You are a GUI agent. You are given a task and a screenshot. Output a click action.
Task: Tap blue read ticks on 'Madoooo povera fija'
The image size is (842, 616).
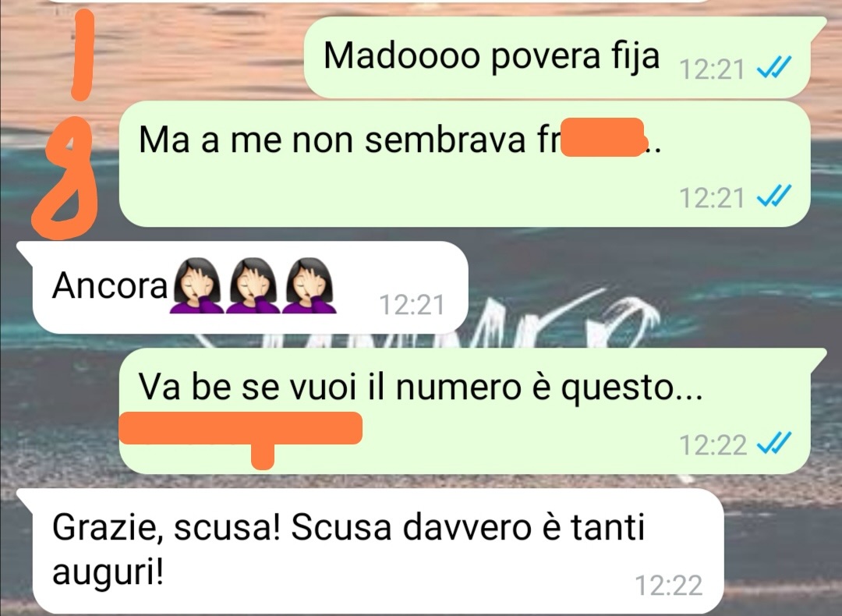774,69
